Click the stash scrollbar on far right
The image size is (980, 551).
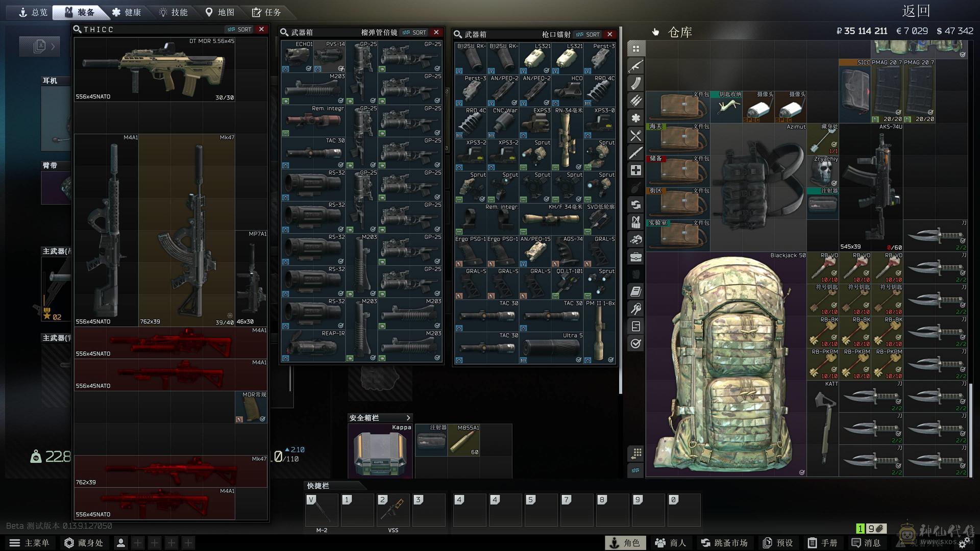tap(971, 430)
